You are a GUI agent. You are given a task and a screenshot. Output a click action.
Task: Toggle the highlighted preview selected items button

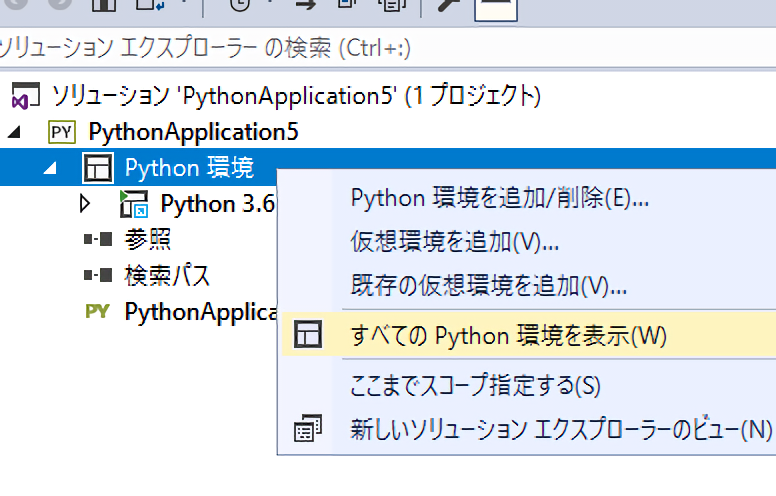pyautogui.click(x=494, y=7)
